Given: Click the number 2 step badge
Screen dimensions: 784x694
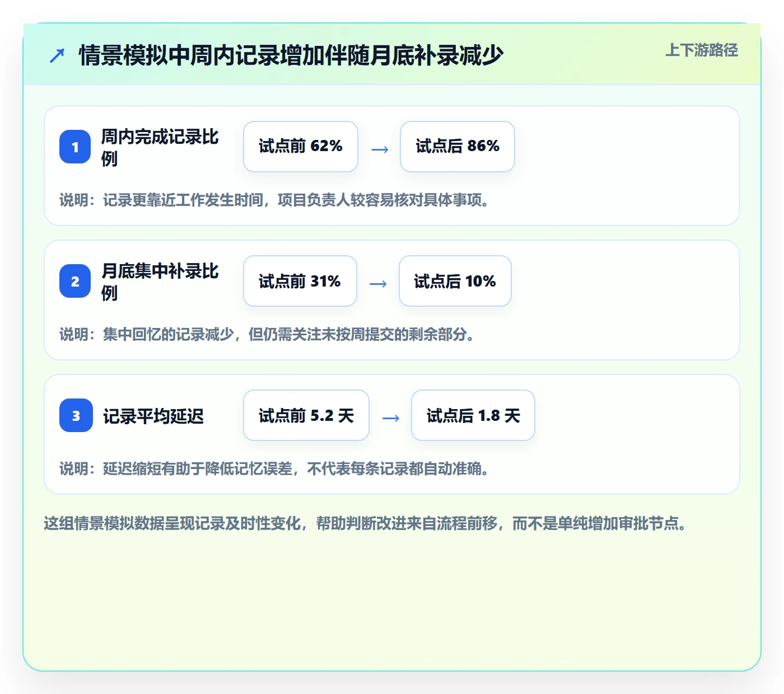Looking at the screenshot, I should (x=75, y=281).
